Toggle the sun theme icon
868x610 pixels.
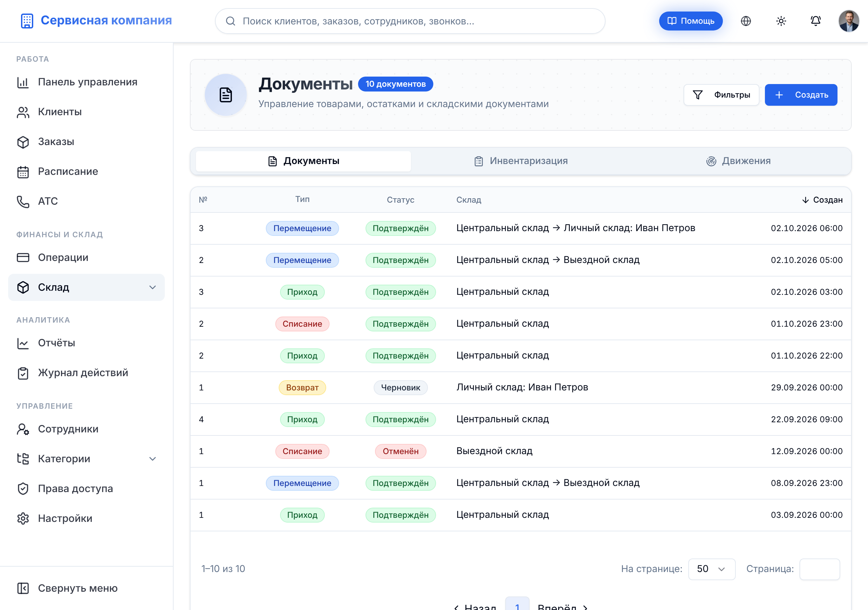pyautogui.click(x=781, y=21)
